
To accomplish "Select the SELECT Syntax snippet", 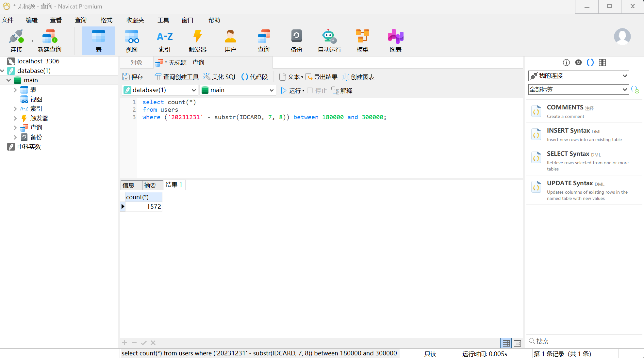I will click(x=568, y=154).
